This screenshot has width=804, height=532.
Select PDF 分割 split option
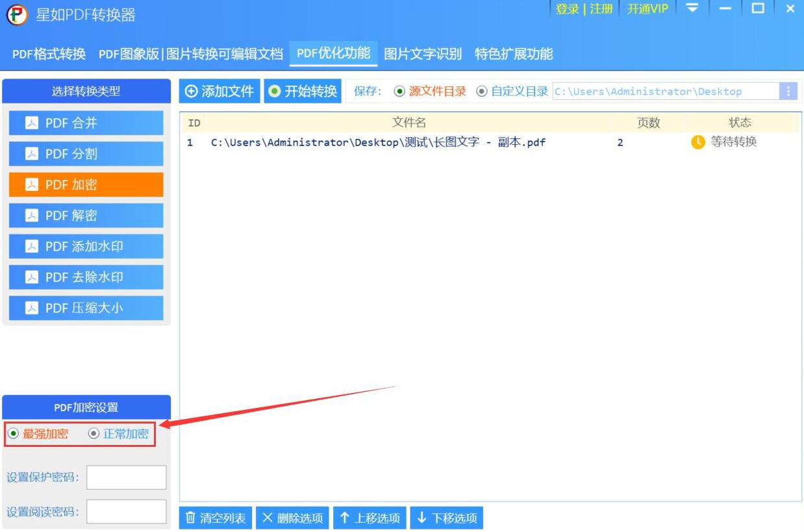86,154
